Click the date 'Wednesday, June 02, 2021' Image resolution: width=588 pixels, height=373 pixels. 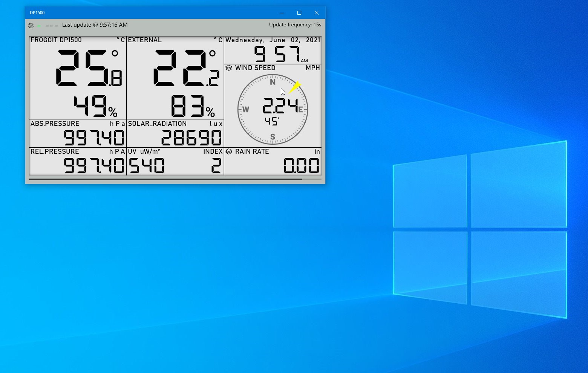[273, 40]
